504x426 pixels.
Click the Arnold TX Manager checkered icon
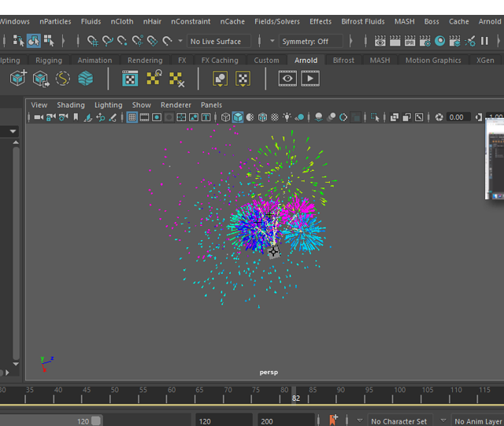pos(131,78)
